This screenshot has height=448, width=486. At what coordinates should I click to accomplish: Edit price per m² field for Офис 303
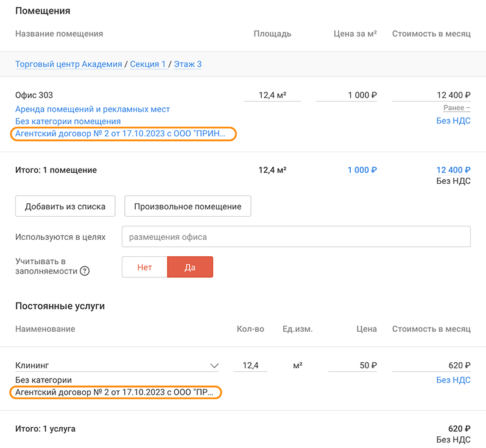(347, 95)
